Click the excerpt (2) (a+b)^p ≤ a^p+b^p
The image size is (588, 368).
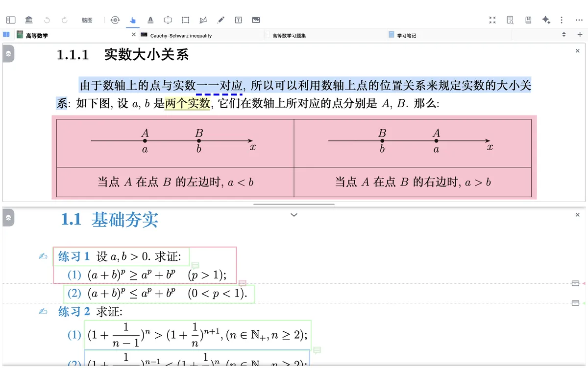pyautogui.click(x=159, y=294)
